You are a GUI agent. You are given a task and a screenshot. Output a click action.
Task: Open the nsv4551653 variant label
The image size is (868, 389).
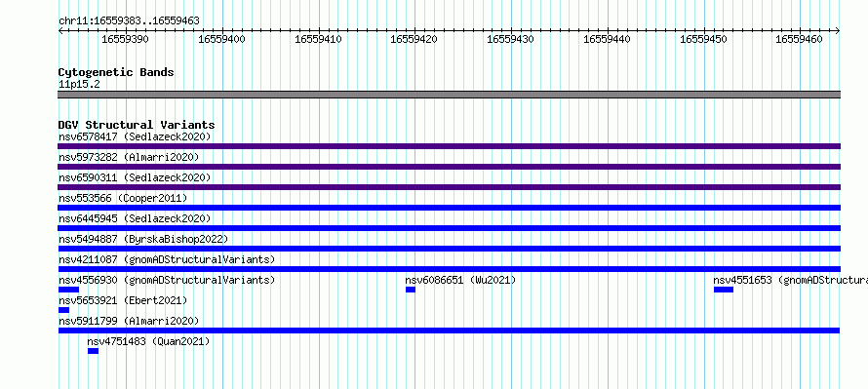[791, 280]
